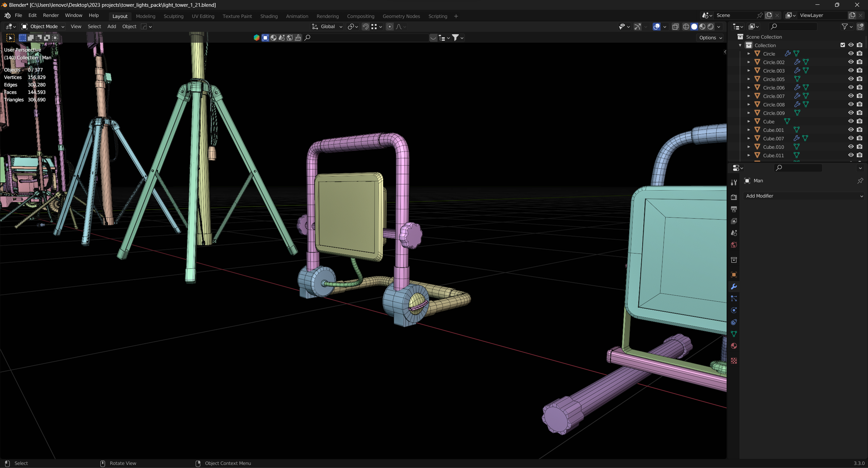
Task: Open the Physics properties tab icon
Action: tap(734, 310)
